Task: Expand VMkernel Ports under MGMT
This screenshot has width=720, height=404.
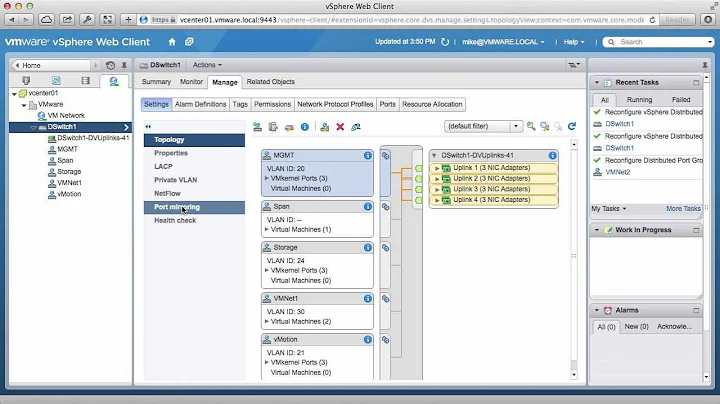Action: pos(267,178)
